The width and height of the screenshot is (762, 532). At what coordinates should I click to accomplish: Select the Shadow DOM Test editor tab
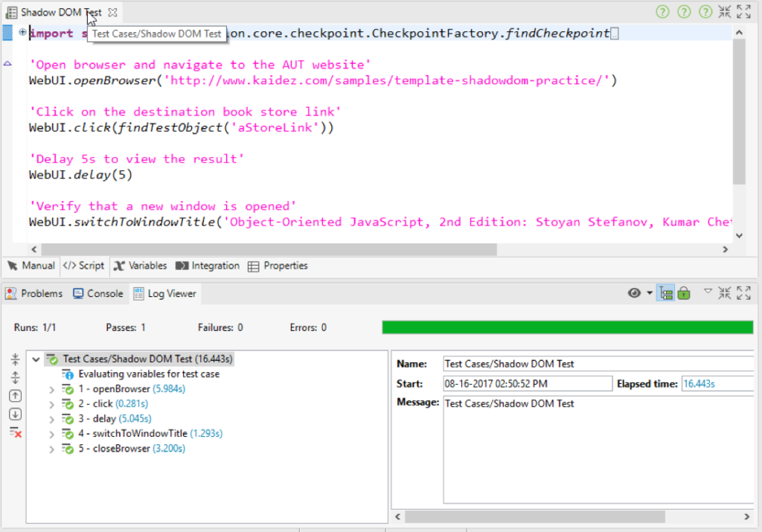[x=61, y=13]
